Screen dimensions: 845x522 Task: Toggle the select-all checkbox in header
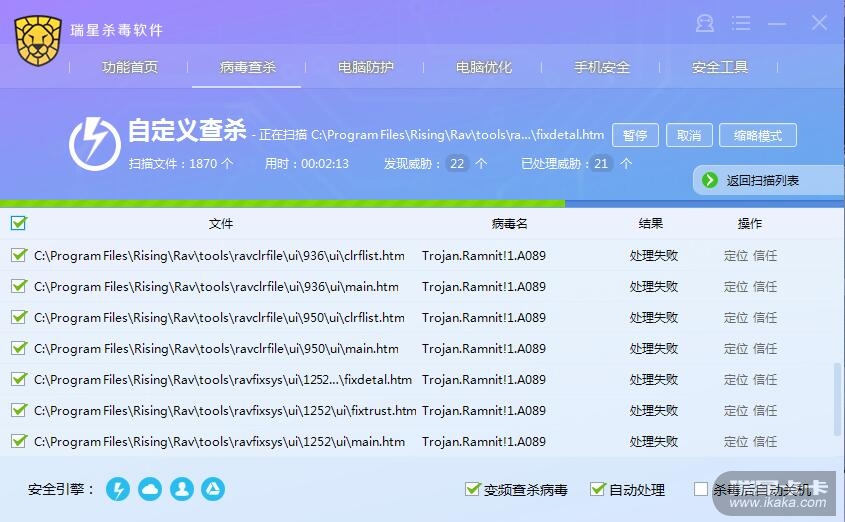click(x=19, y=222)
